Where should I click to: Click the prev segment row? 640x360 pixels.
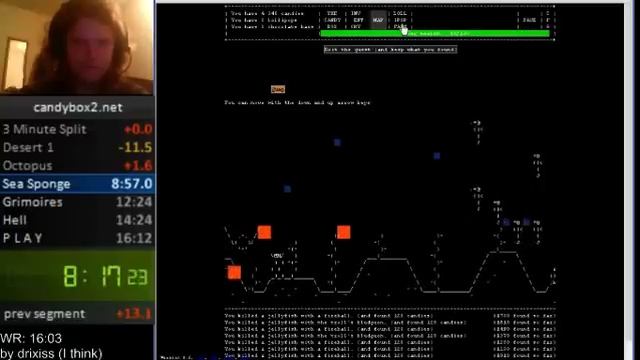pyautogui.click(x=77, y=314)
